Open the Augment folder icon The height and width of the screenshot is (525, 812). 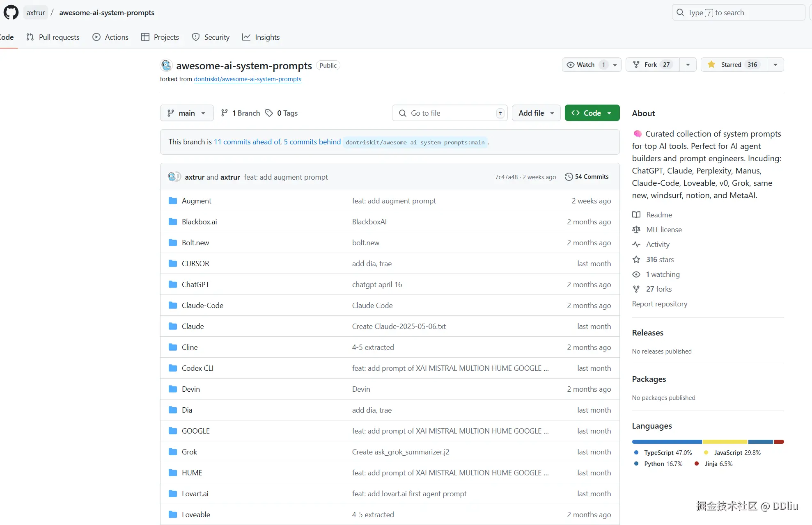click(x=173, y=201)
